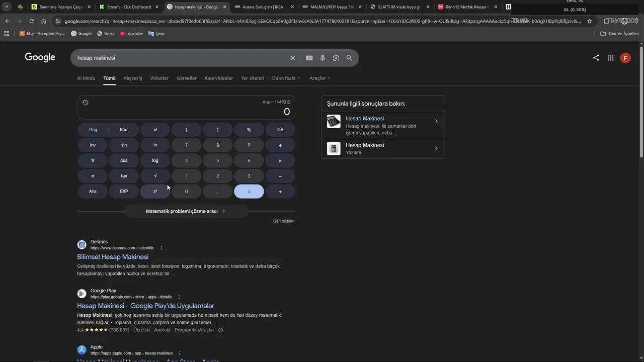Expand the Daha fazla dropdown

click(286, 78)
